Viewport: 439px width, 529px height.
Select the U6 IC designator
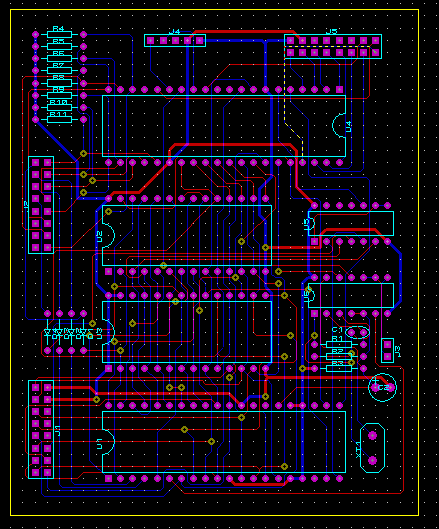coord(306,296)
